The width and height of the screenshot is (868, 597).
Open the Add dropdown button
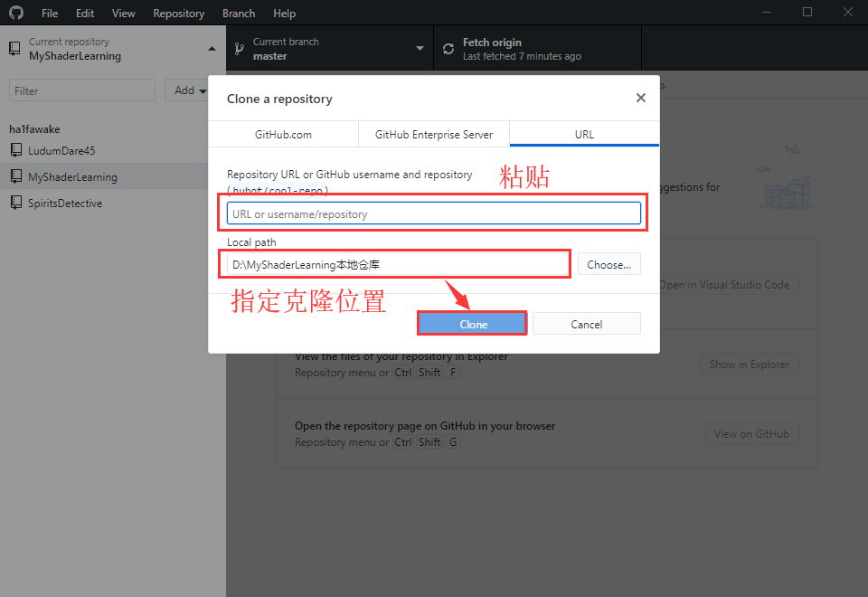pyautogui.click(x=188, y=90)
